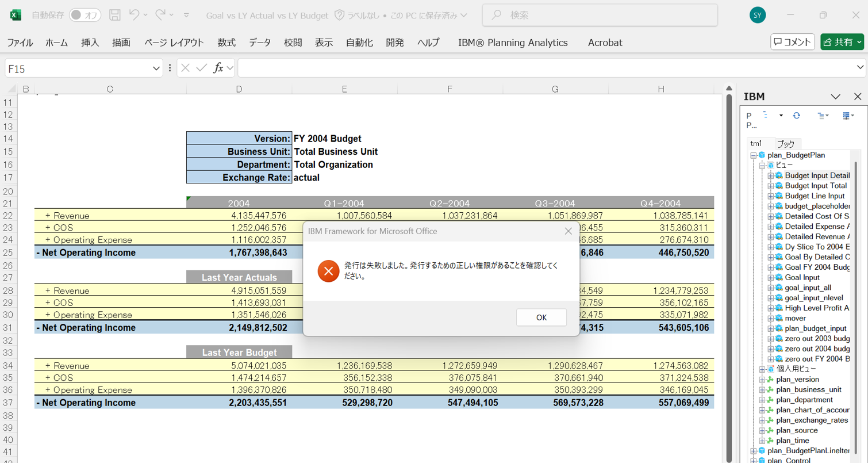The image size is (868, 463).
Task: Open the Redo history dropdown arrow
Action: coord(172,16)
